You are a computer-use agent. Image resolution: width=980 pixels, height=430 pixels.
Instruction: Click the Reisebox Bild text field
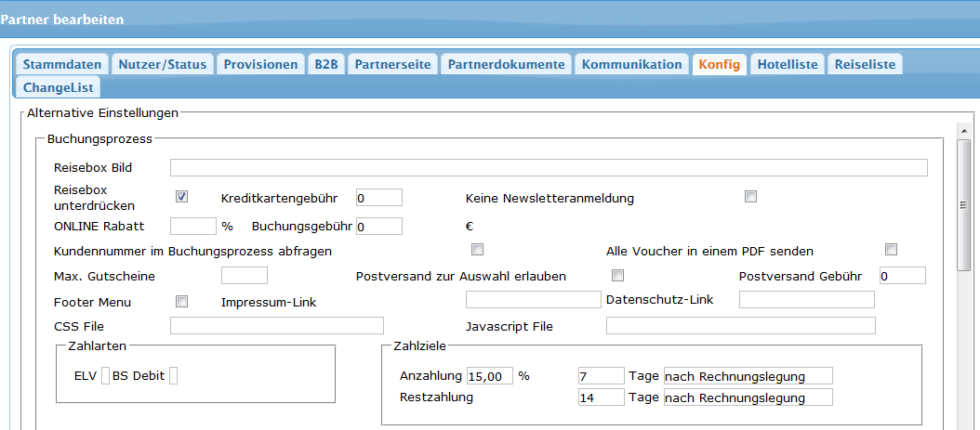pyautogui.click(x=549, y=167)
